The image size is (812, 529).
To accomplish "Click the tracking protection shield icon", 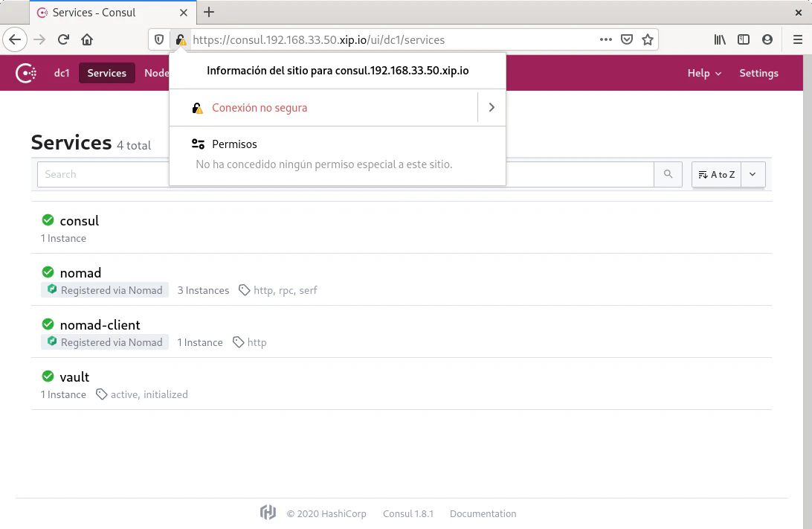I will pos(158,40).
